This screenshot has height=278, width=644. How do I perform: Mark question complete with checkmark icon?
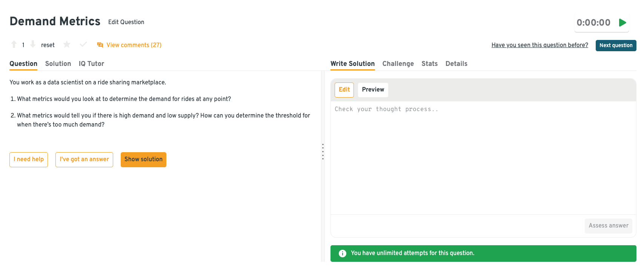[x=83, y=44]
